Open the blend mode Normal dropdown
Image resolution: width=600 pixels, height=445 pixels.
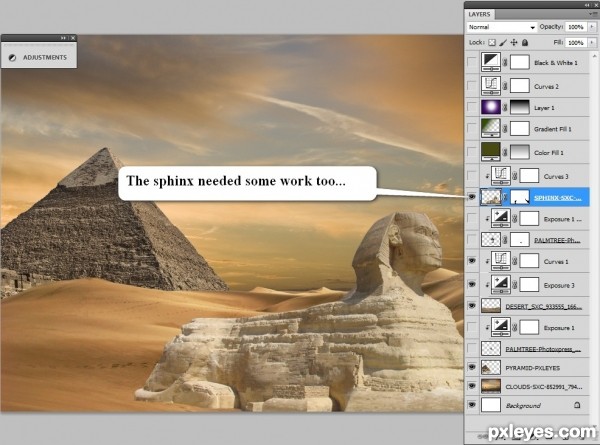[x=502, y=27]
